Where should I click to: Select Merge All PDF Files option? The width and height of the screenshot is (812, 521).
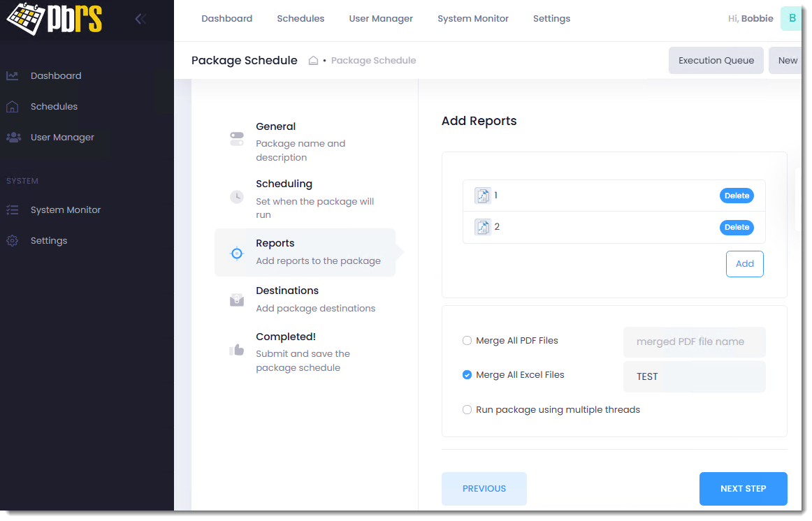[467, 341]
